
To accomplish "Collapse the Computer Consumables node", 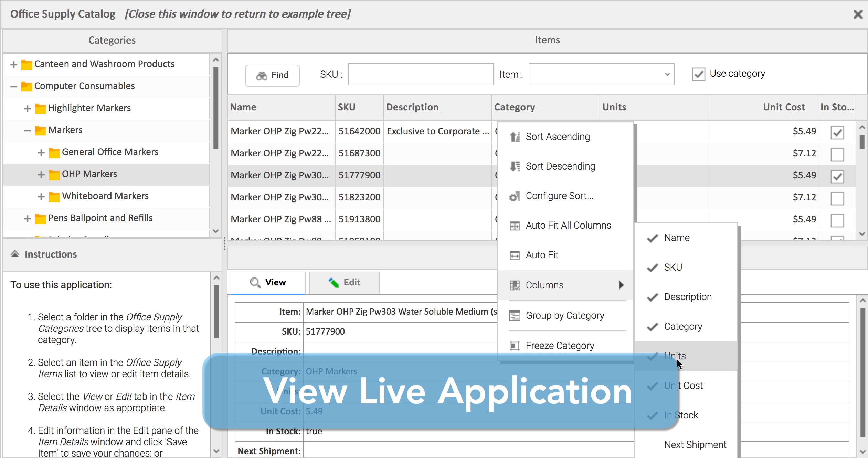I will (x=14, y=86).
